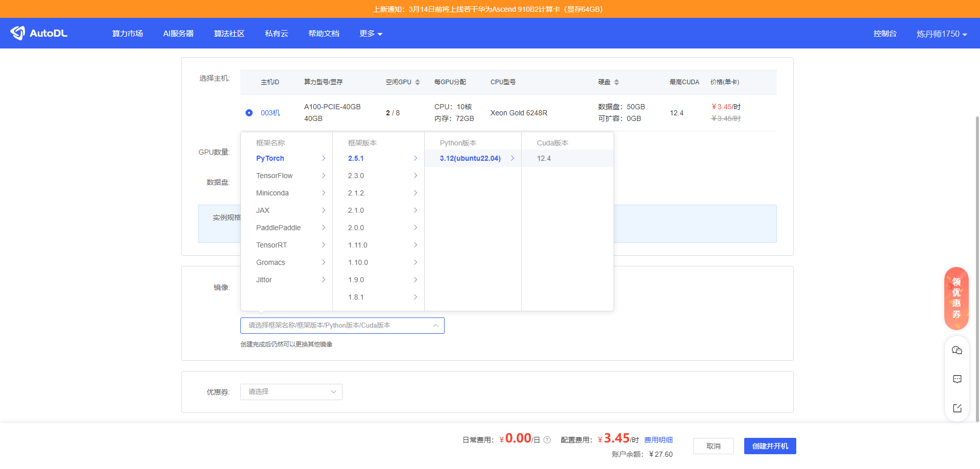This screenshot has width=980, height=469.
Task: Choose framework version 1.10.0
Action: coord(378,262)
